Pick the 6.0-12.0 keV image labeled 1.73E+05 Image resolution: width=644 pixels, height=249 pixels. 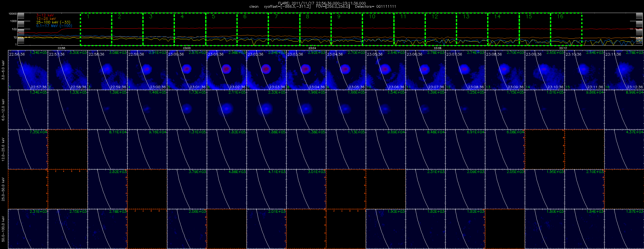(187, 110)
